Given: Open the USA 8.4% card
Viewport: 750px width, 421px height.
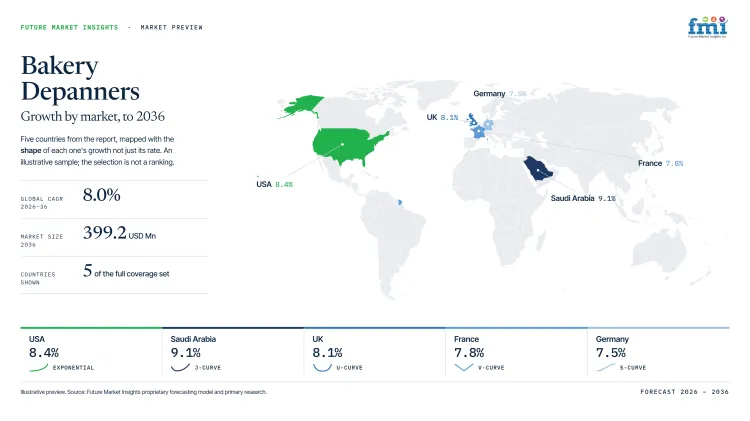Looking at the screenshot, I should tap(91, 353).
